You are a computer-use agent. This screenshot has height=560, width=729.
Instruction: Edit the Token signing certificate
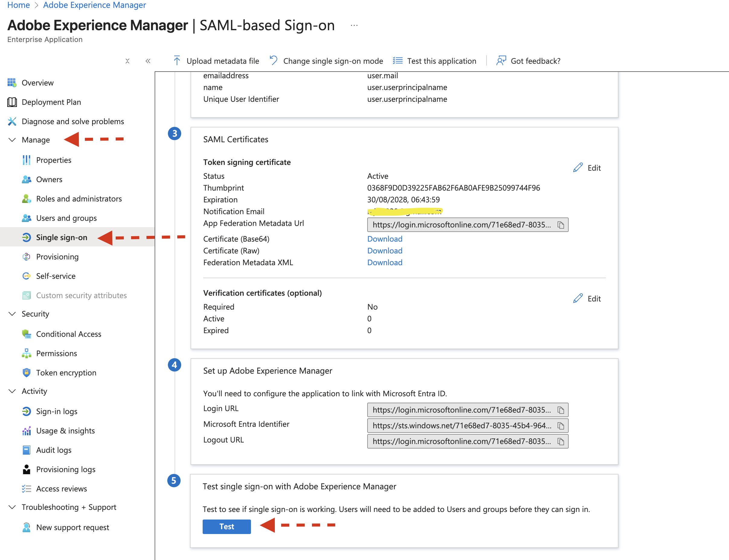(587, 168)
